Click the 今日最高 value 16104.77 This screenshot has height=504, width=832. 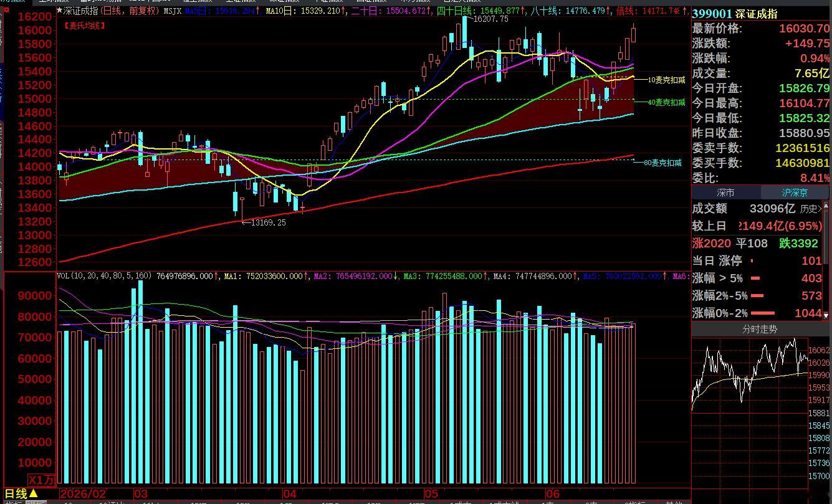point(805,103)
